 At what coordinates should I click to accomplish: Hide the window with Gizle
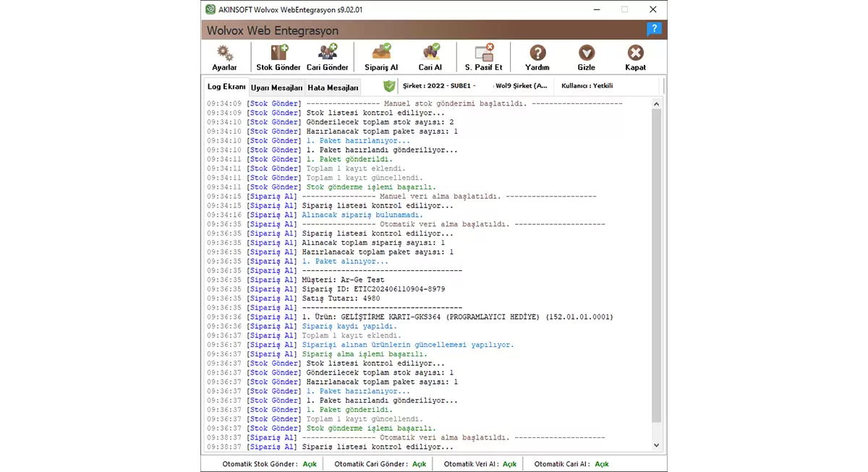[x=587, y=53]
